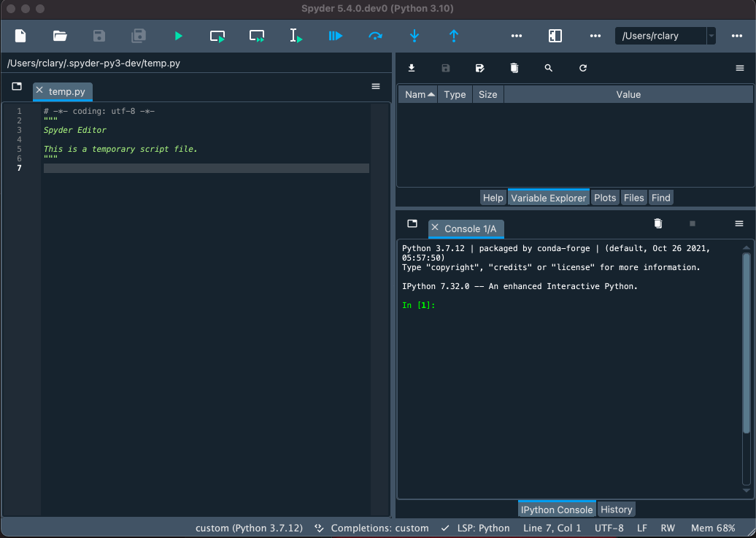Click the UTF-8 encoding status
This screenshot has width=756, height=538.
[x=609, y=529]
